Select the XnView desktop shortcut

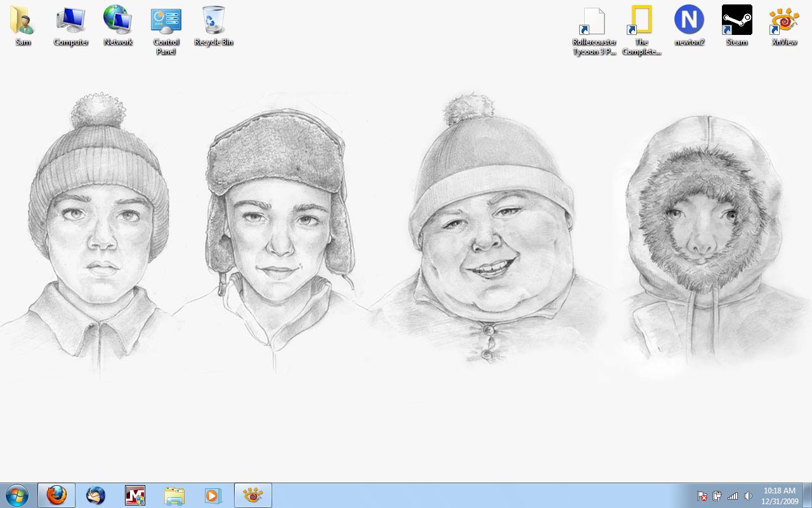784,22
